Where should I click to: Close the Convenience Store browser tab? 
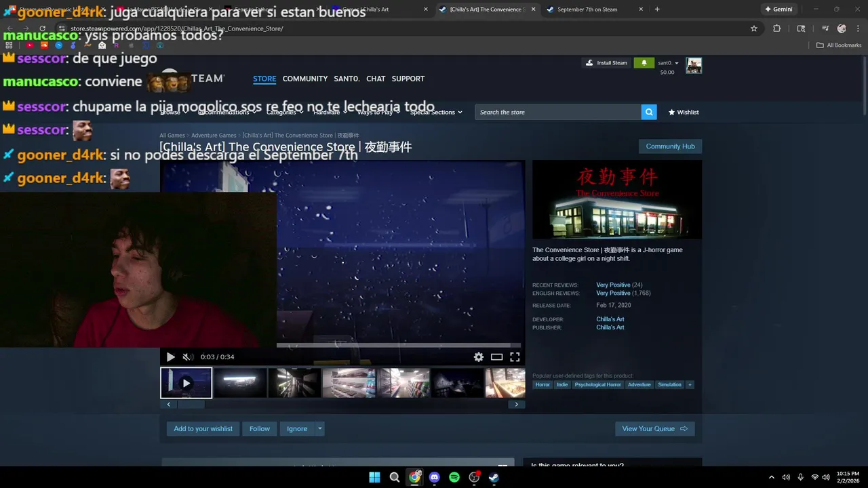533,9
